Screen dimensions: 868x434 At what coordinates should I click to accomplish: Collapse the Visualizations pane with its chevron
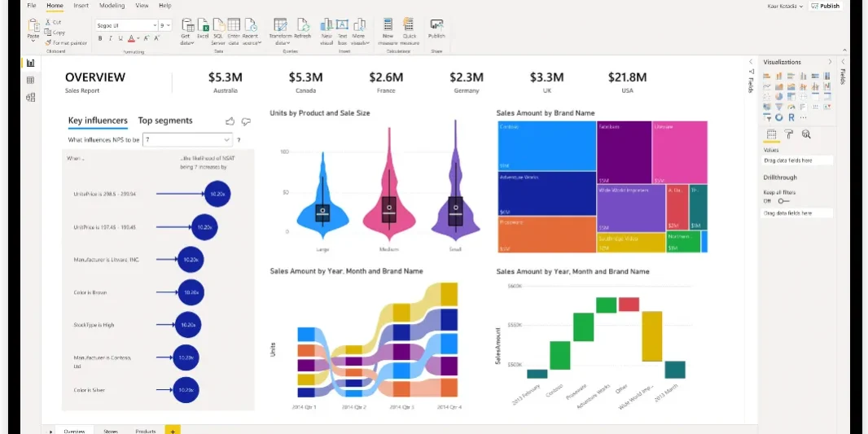coord(830,62)
